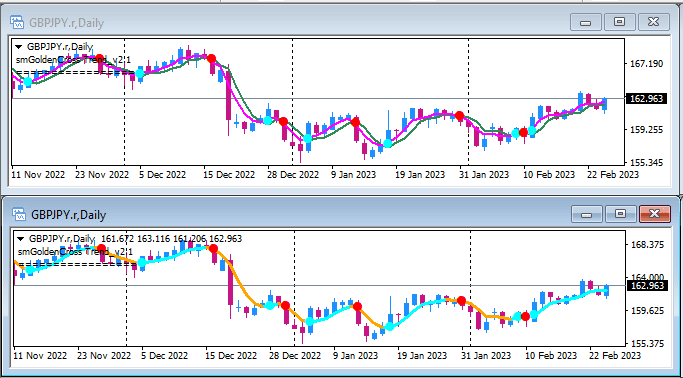
Task: Click the 11 Nov 2022 date in upper chart
Action: pos(38,175)
